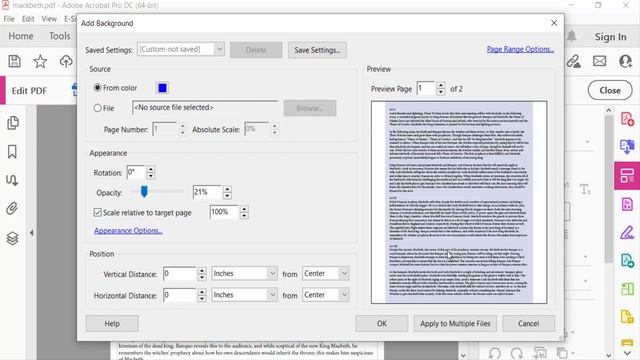Open the Export PDF tool in right pane

pos(627,147)
